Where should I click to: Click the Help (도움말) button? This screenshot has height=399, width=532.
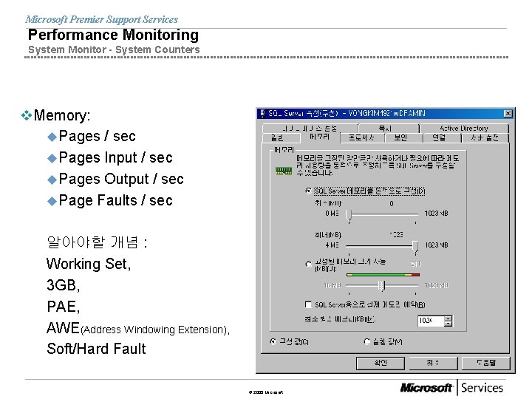(x=486, y=363)
